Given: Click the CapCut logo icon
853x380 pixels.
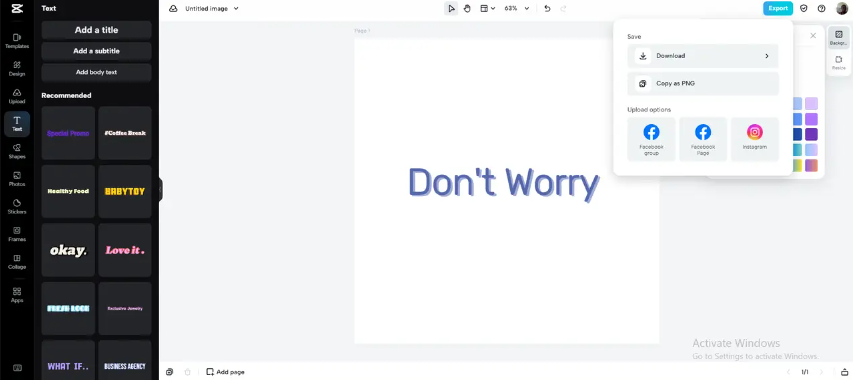Looking at the screenshot, I should [16, 9].
